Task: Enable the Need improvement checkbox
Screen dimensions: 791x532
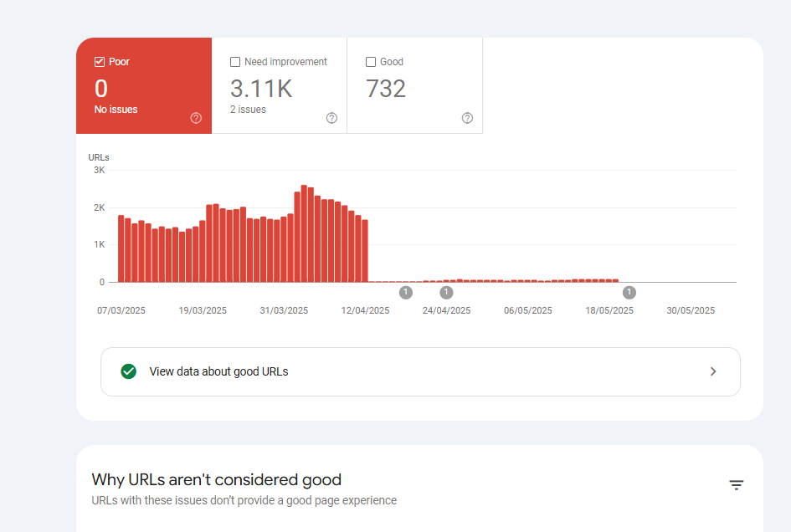Action: pos(235,62)
